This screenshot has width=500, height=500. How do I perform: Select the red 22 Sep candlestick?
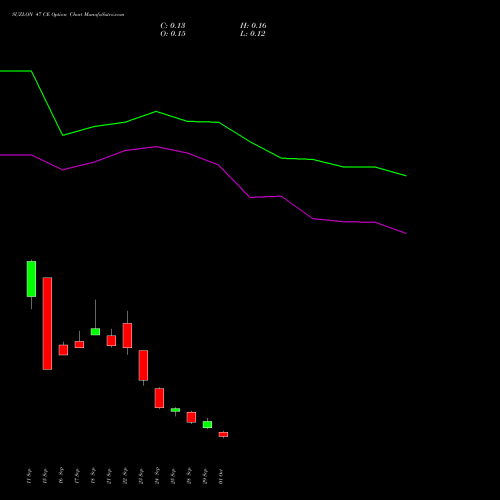(x=127, y=335)
